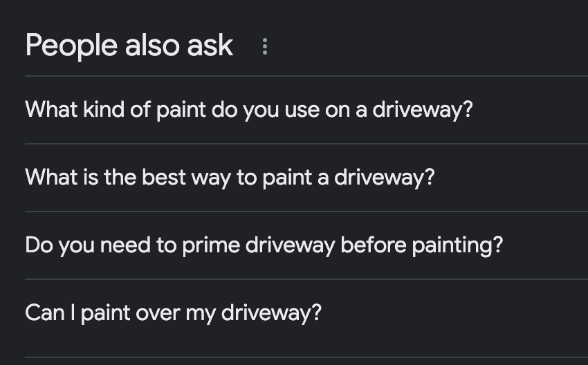Expand "What is the best way to paint a driveway?"

[x=230, y=178]
